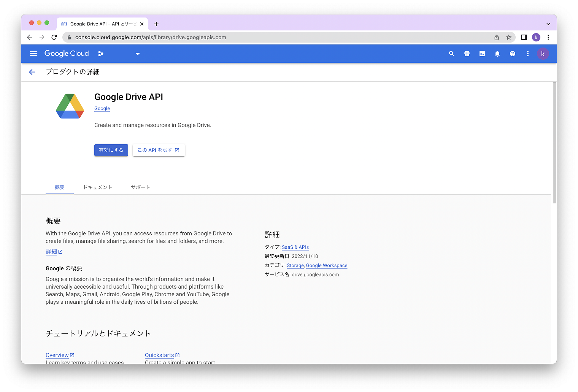
Task: Click the lock site info icon
Action: click(x=69, y=37)
